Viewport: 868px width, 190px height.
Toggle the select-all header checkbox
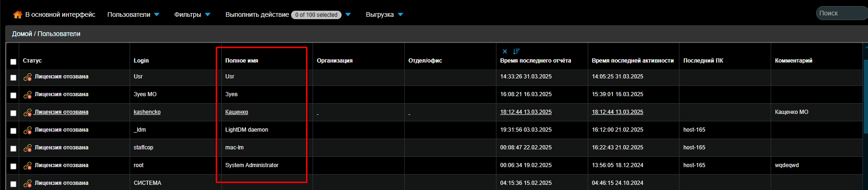(x=13, y=62)
